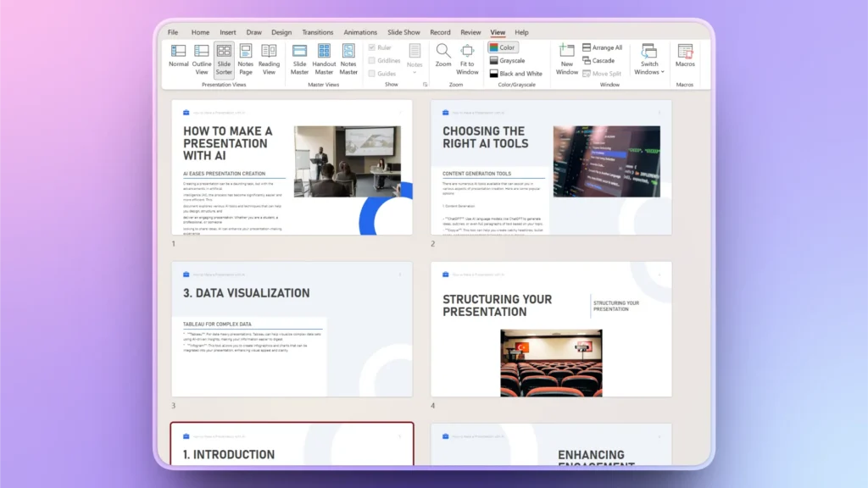Switch to the Design tab
Viewport: 868px width, 488px height.
[x=281, y=32]
